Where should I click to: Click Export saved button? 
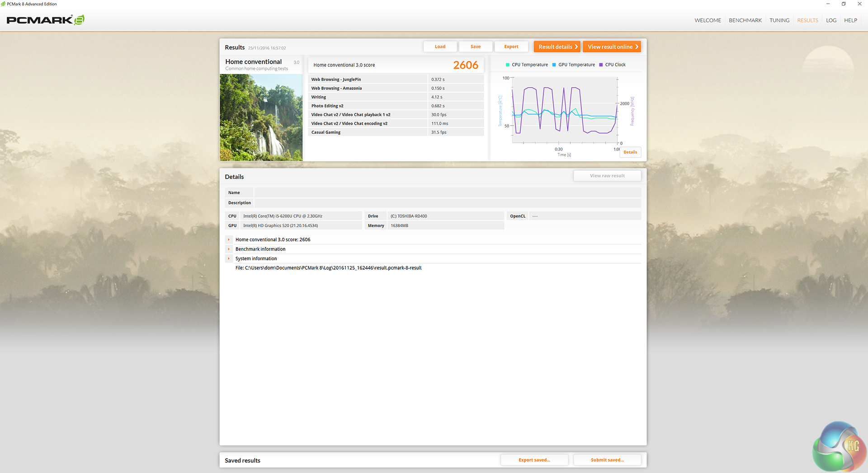[x=534, y=460]
